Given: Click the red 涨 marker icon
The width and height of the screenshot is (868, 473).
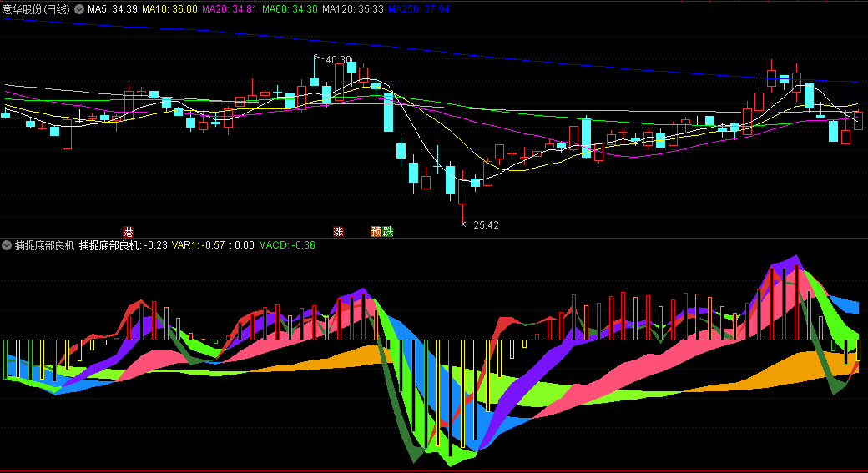Looking at the screenshot, I should click(x=338, y=231).
